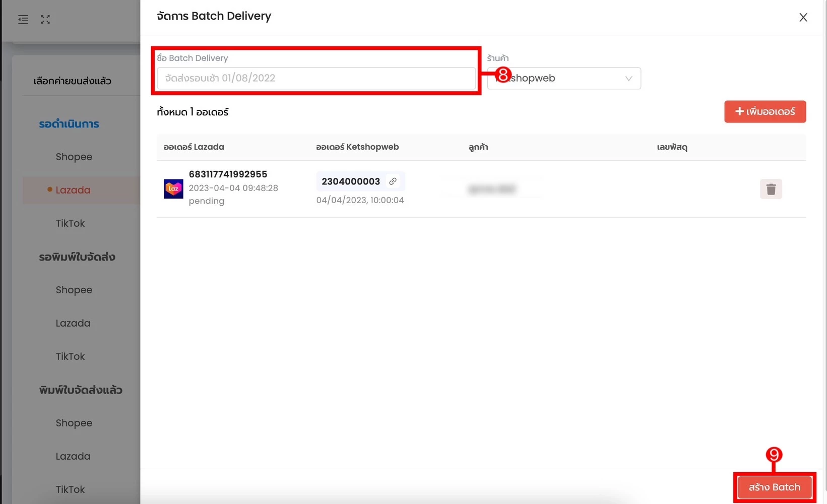
Task: Click the Lazada logo thumbnail
Action: [x=173, y=189]
